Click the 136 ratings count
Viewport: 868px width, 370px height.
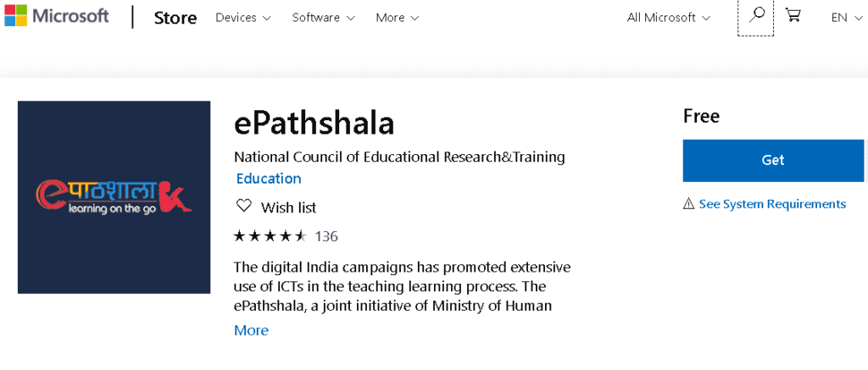click(x=326, y=236)
